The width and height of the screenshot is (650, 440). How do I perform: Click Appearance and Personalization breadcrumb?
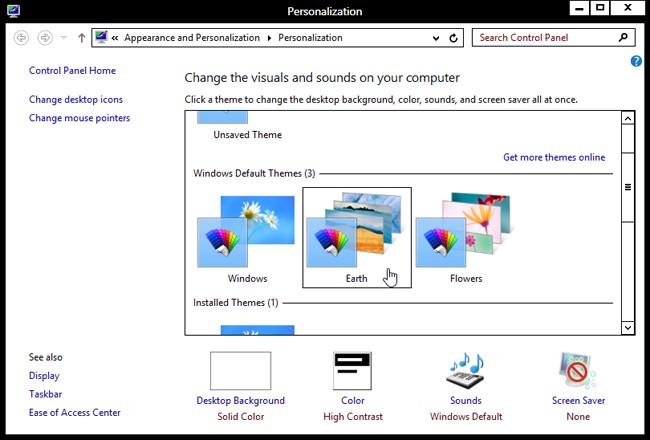192,38
